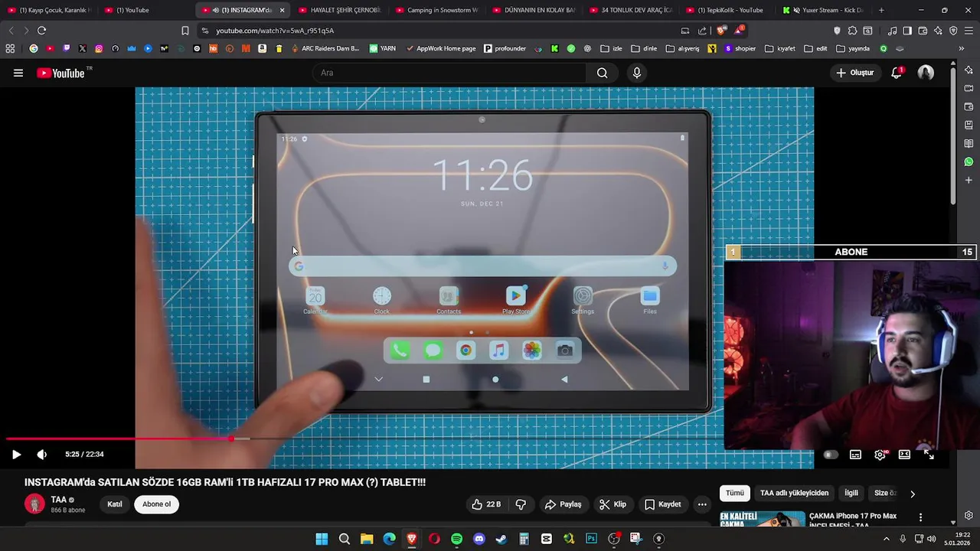980x551 pixels.
Task: Switch to the Yuxer Stream - Kick tab
Action: (824, 10)
